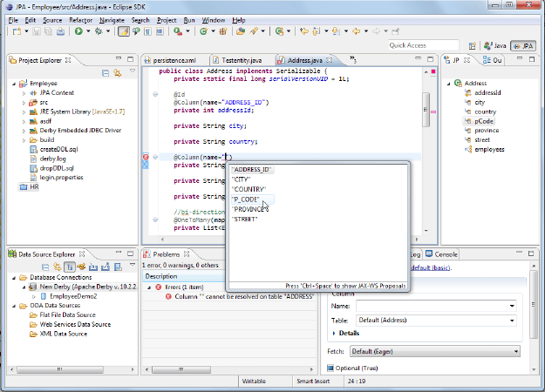This screenshot has height=392, width=545.
Task: Open the File menu
Action: point(13,21)
